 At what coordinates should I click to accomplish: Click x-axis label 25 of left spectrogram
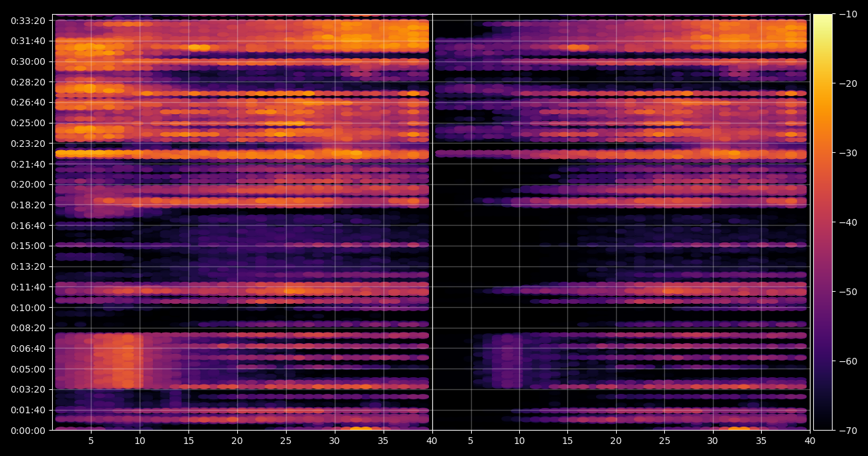[x=286, y=441]
